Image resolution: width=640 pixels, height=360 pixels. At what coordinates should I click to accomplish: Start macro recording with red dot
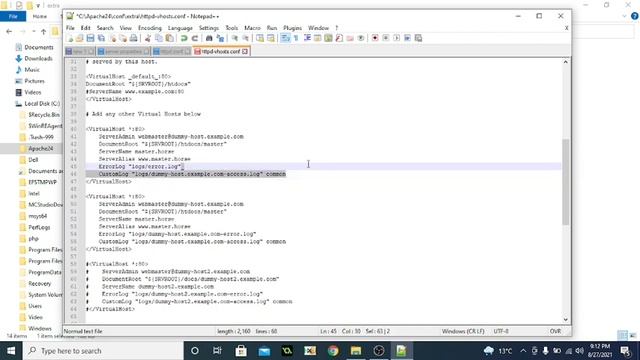click(x=375, y=38)
